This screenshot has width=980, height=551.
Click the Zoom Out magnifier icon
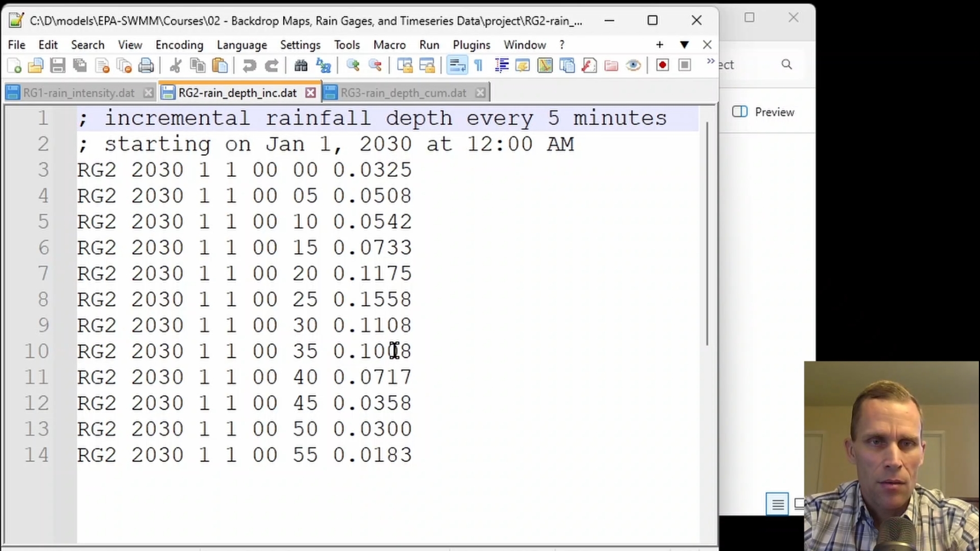[375, 66]
